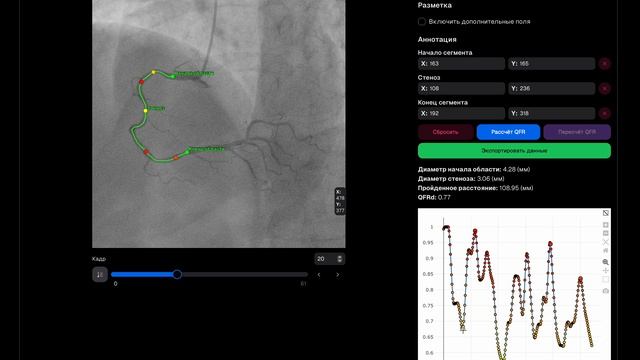Delete the «Начало сегмента» point with red button
Screen dimensions: 640x360
pos(604,64)
